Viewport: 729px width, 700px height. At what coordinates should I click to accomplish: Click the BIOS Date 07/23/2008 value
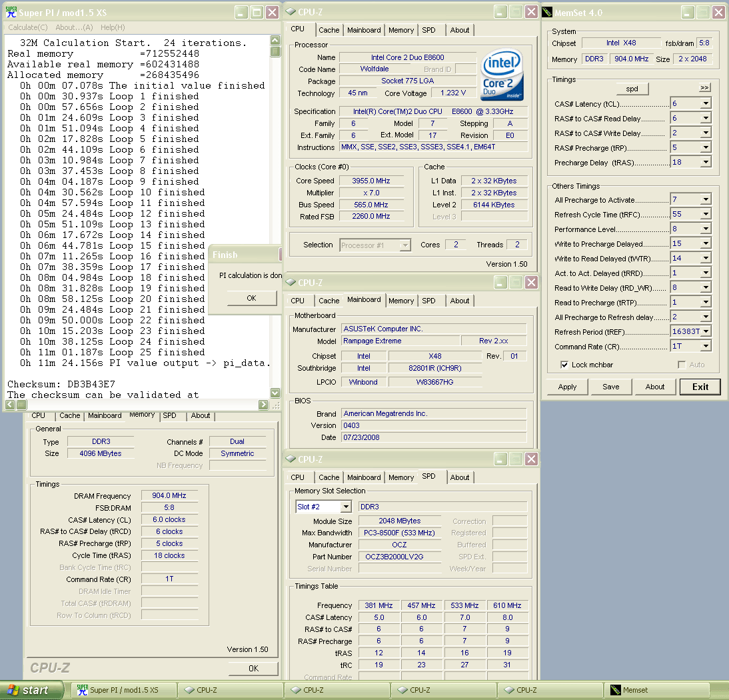coord(433,437)
